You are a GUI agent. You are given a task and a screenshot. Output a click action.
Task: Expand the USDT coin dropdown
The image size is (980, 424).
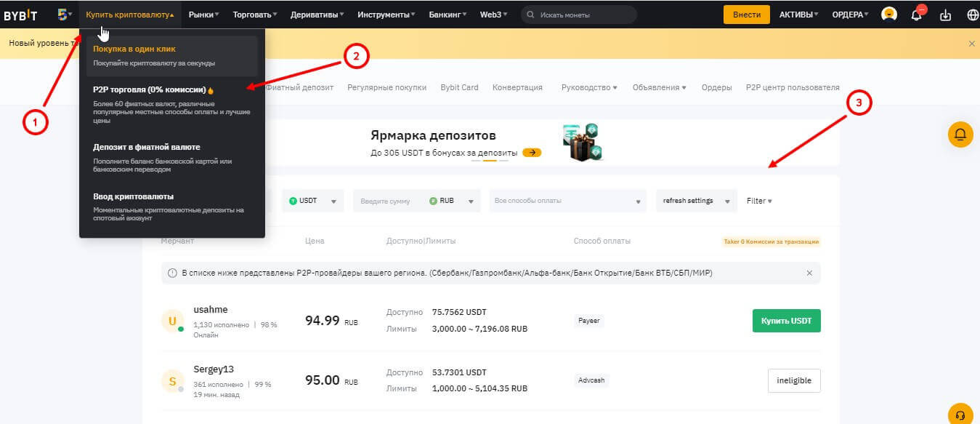[313, 201]
